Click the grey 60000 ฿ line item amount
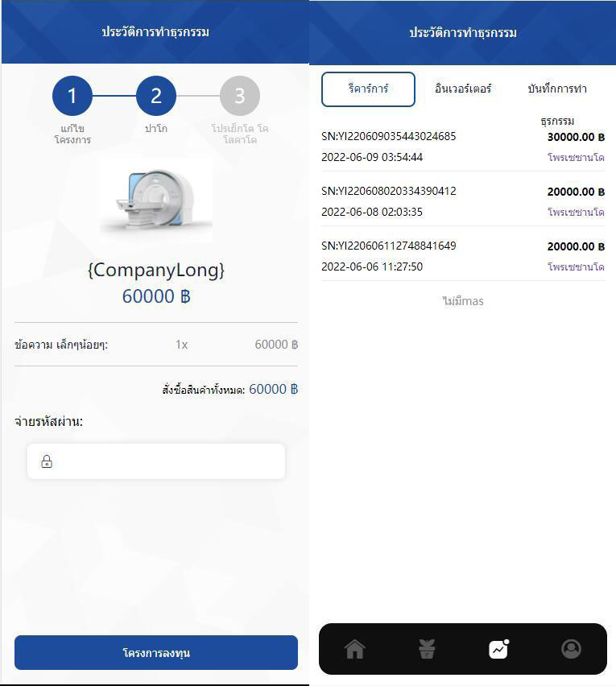Image resolution: width=616 pixels, height=686 pixels. coord(276,345)
